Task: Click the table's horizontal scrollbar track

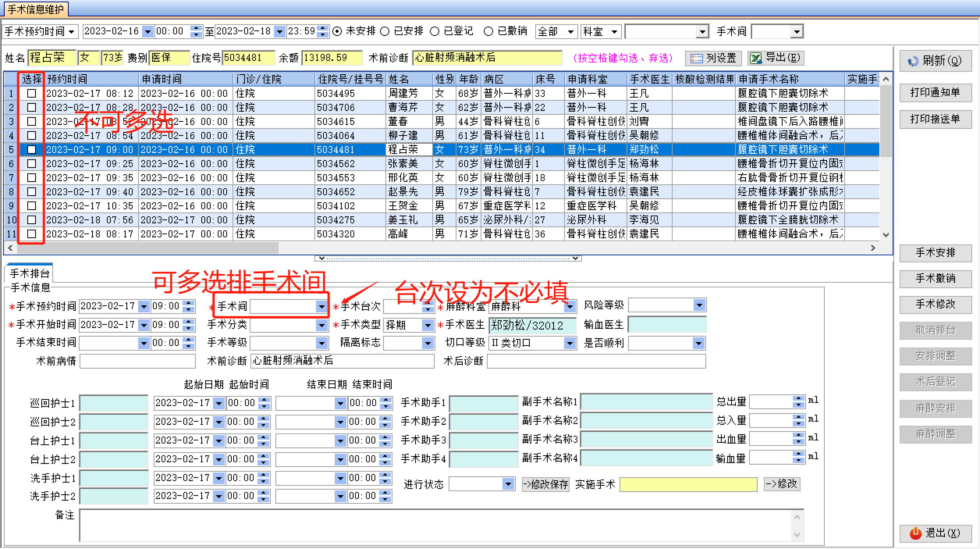Action: (546, 248)
